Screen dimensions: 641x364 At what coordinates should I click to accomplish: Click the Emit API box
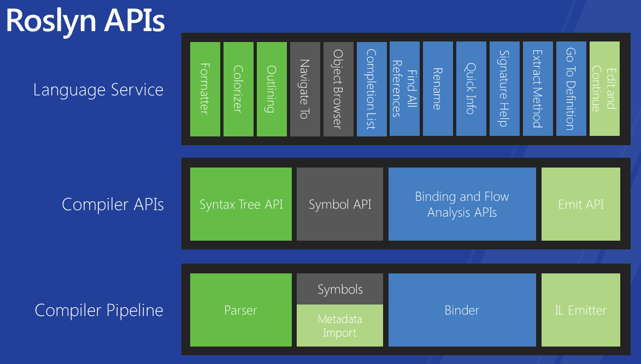[x=581, y=204]
